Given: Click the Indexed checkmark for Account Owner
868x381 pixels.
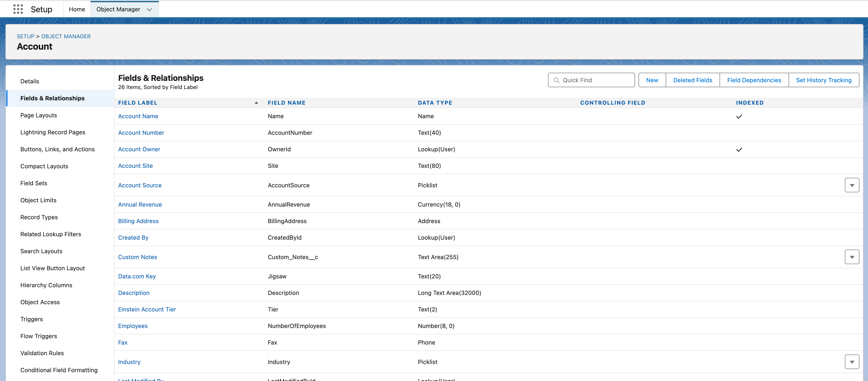Looking at the screenshot, I should [x=740, y=150].
